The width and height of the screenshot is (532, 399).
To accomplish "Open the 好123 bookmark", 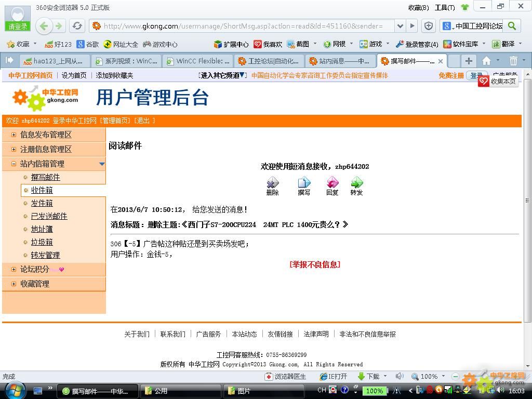I will 58,44.
